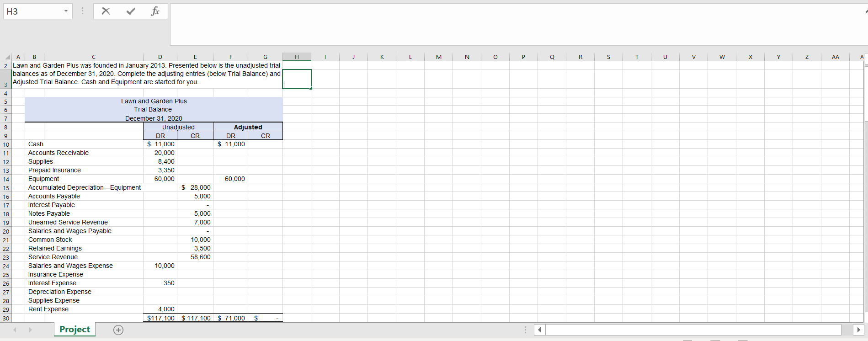
Task: Click unadjusted value 20,000
Action: (164, 153)
